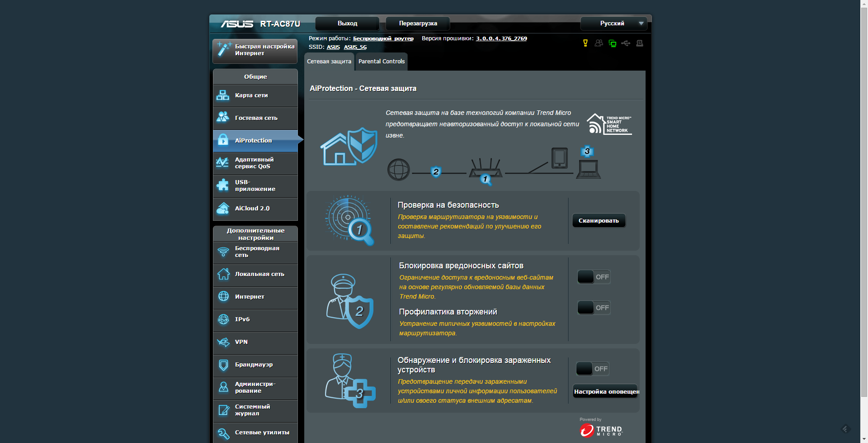Click the Блокировка вредоносных сайтов heading
Viewport: 868px width, 443px height.
coord(461,266)
